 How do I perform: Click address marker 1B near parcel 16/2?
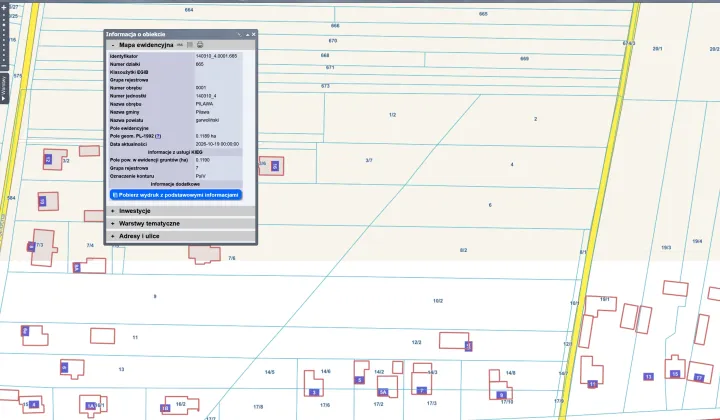165,408
